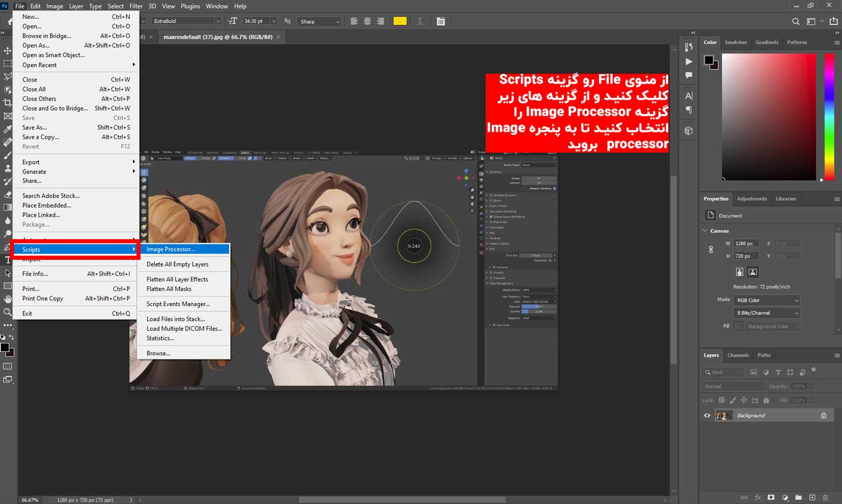Select the Rectangular Marquee tool

7,63
